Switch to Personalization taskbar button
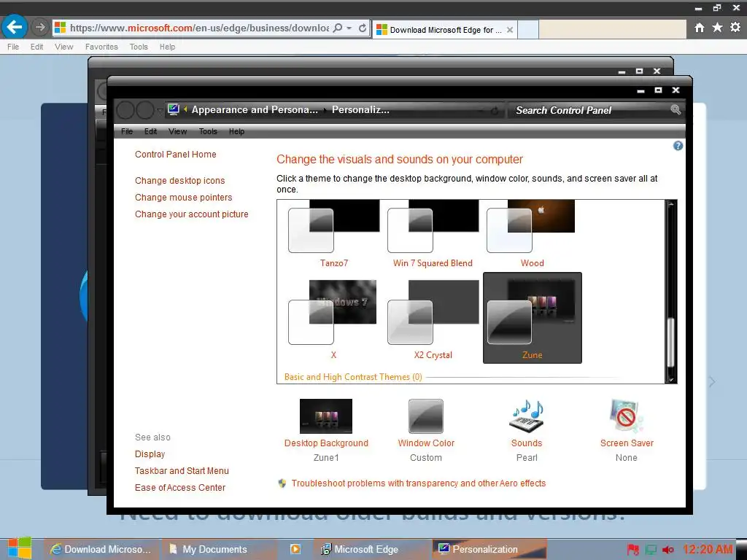Image resolution: width=747 pixels, height=560 pixels. pyautogui.click(x=489, y=549)
